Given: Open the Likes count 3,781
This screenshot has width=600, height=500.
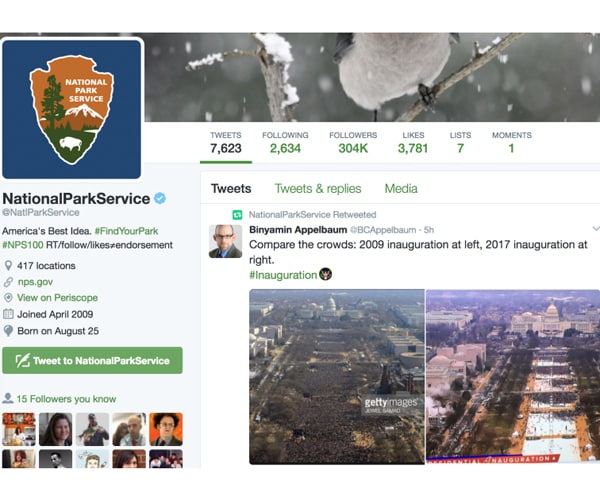Looking at the screenshot, I should point(413,143).
